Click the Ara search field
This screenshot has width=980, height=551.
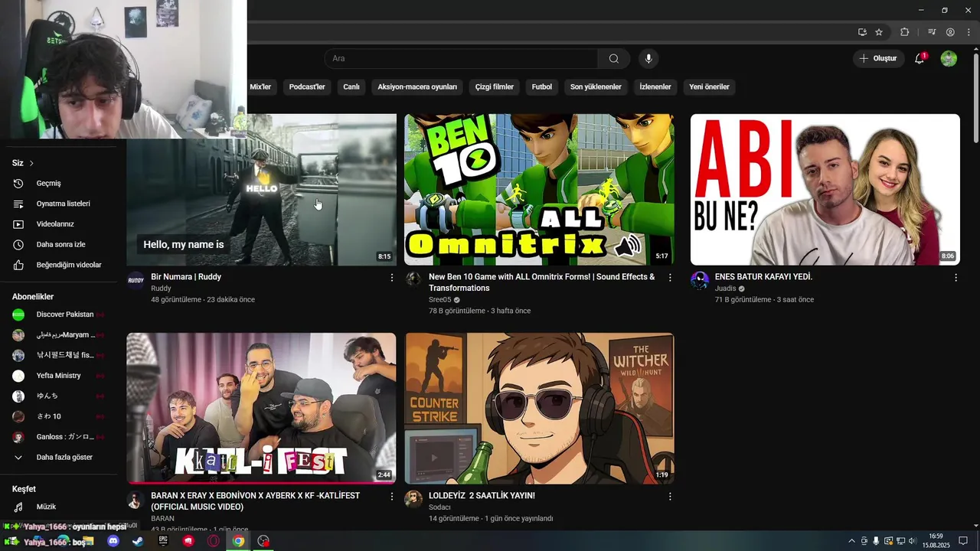click(461, 59)
